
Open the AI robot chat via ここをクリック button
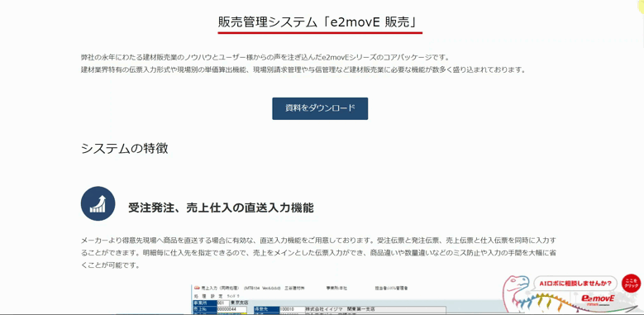point(631,284)
